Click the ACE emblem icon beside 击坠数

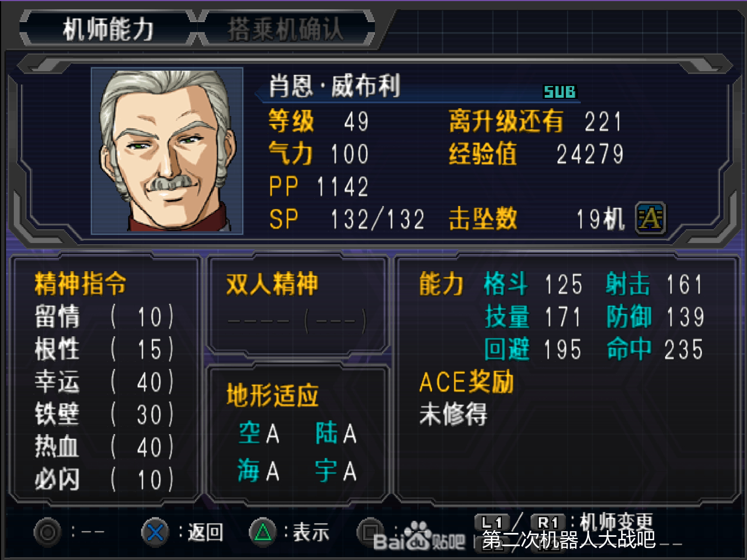(650, 218)
